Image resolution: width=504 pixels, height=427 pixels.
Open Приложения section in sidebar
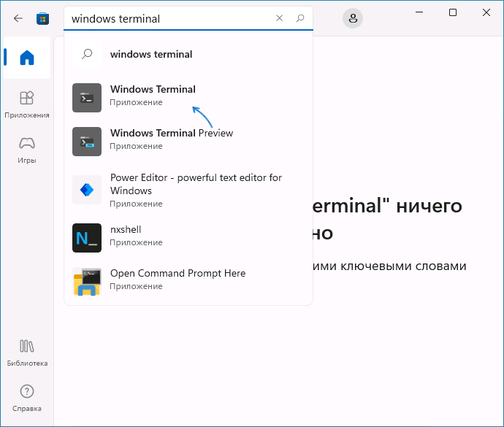tap(27, 104)
